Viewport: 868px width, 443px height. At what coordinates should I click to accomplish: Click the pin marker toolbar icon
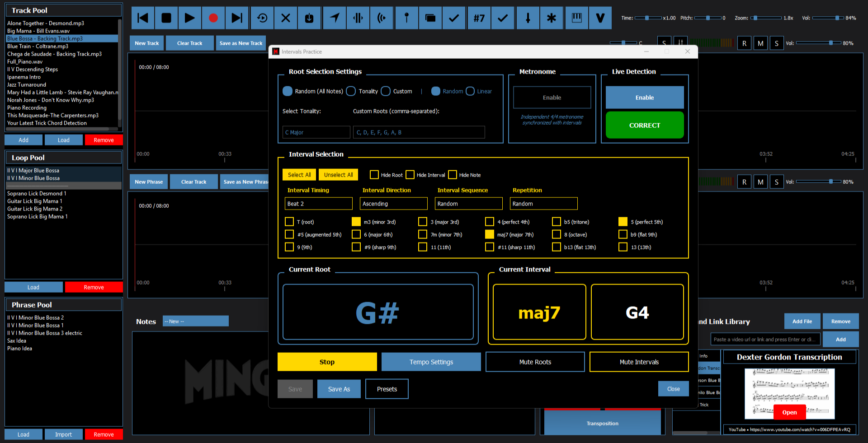(406, 18)
